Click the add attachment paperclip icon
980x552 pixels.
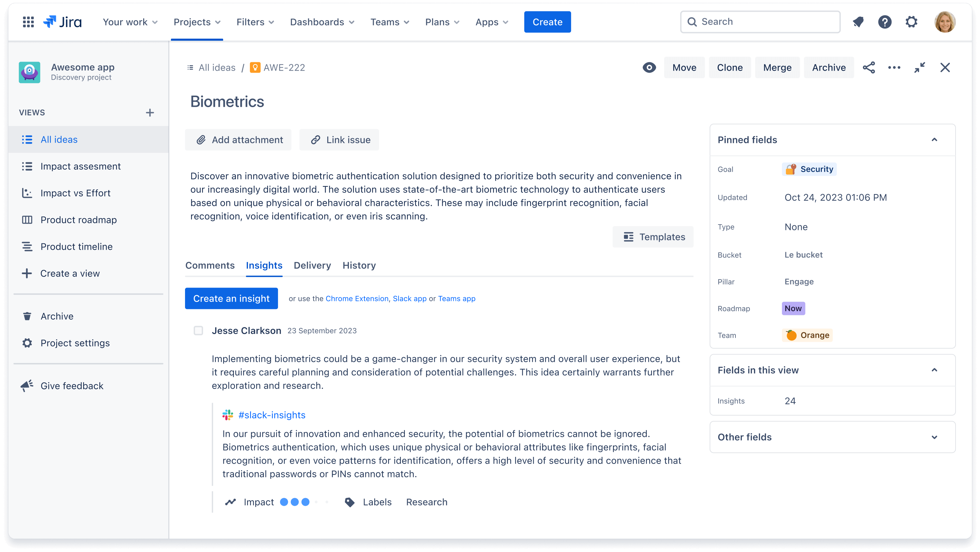pos(201,139)
